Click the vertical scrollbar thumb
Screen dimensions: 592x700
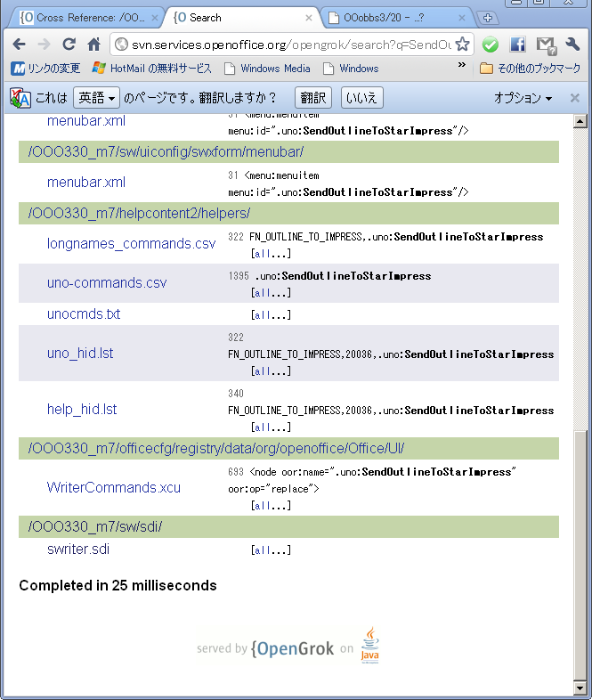coord(580,555)
